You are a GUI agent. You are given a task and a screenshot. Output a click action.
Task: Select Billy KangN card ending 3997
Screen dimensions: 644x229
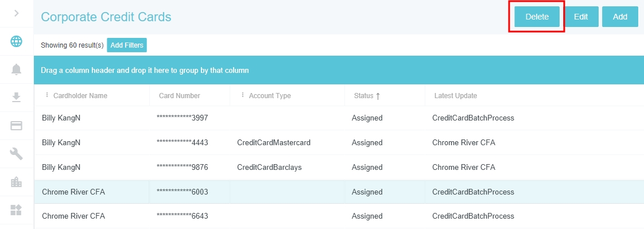(x=339, y=118)
